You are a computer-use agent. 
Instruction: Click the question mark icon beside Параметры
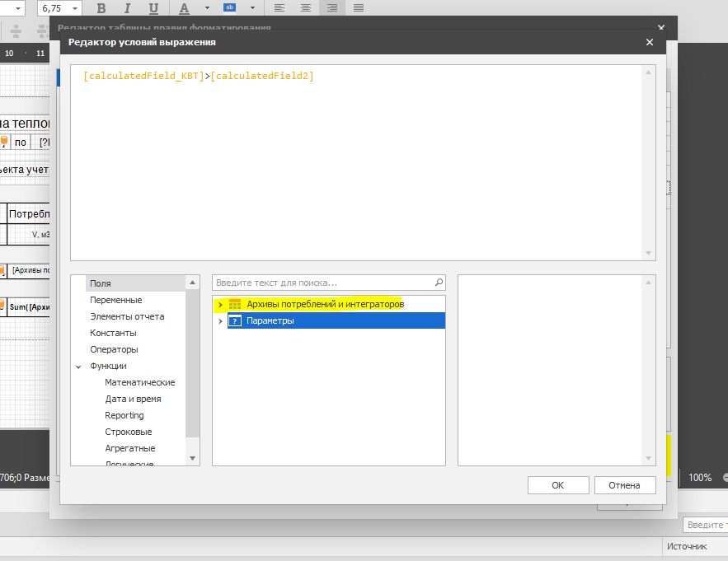(235, 321)
